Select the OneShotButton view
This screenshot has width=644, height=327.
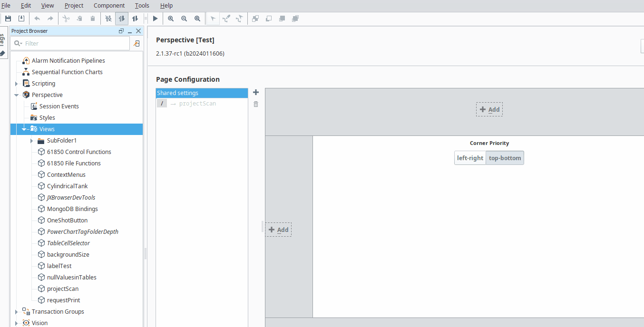67,221
